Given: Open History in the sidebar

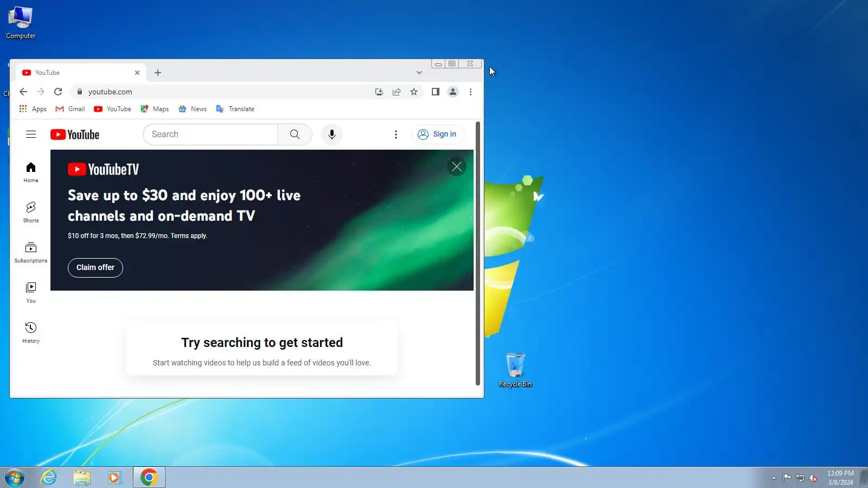Looking at the screenshot, I should 31,333.
